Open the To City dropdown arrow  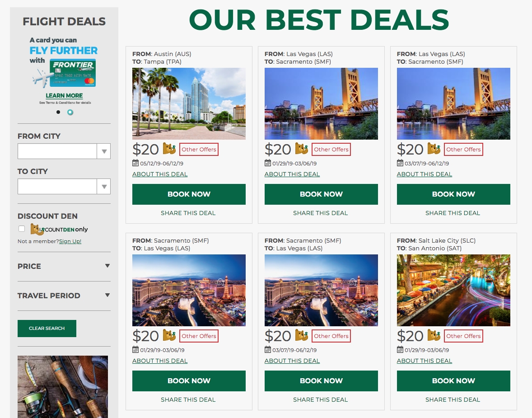[x=104, y=187]
